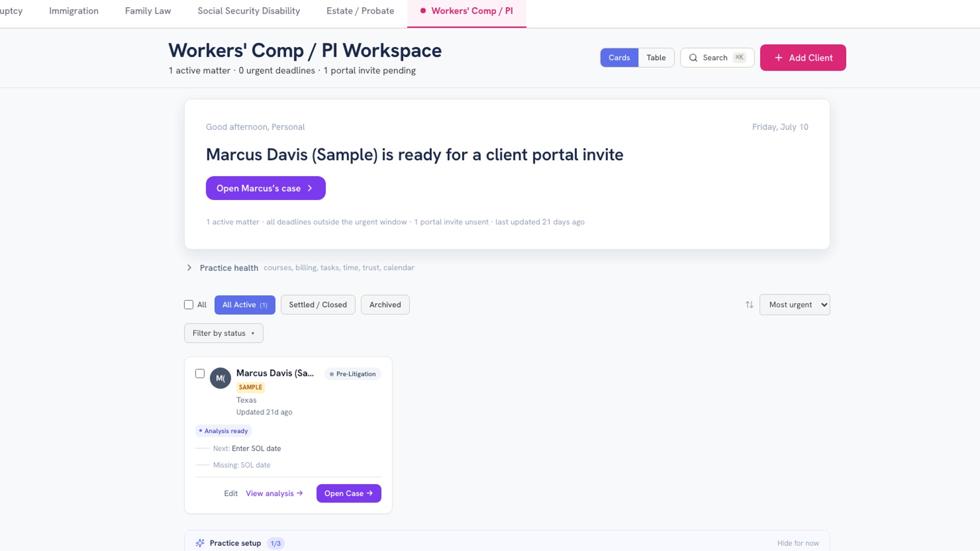Expand the Practice health chevron
This screenshot has height=551, width=980.
coord(189,268)
